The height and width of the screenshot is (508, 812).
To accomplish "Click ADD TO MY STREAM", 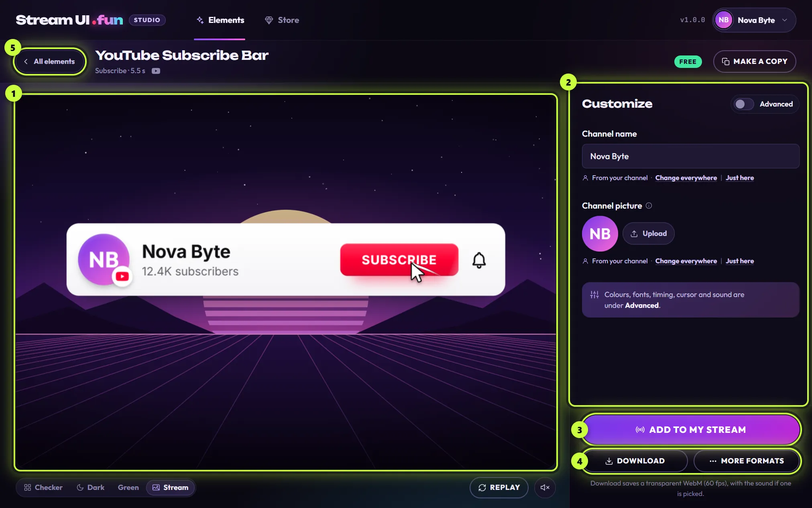I will coord(691,430).
